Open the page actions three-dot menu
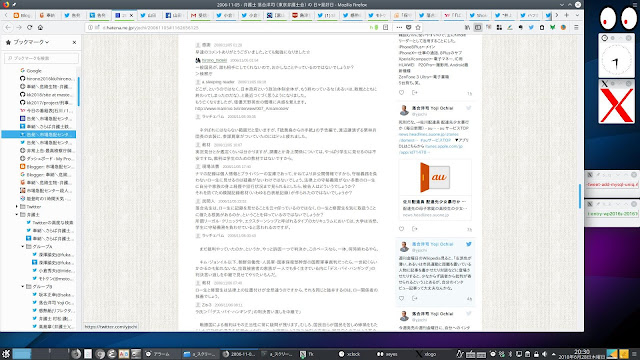This screenshot has height=360, width=640. pos(399,27)
